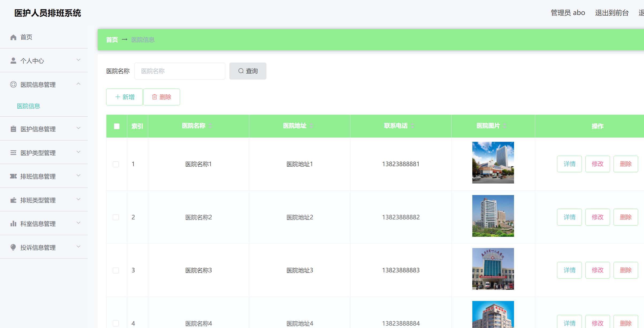Click the wallet icon beside 排班类型管理
This screenshot has width=644, height=328.
[13, 200]
